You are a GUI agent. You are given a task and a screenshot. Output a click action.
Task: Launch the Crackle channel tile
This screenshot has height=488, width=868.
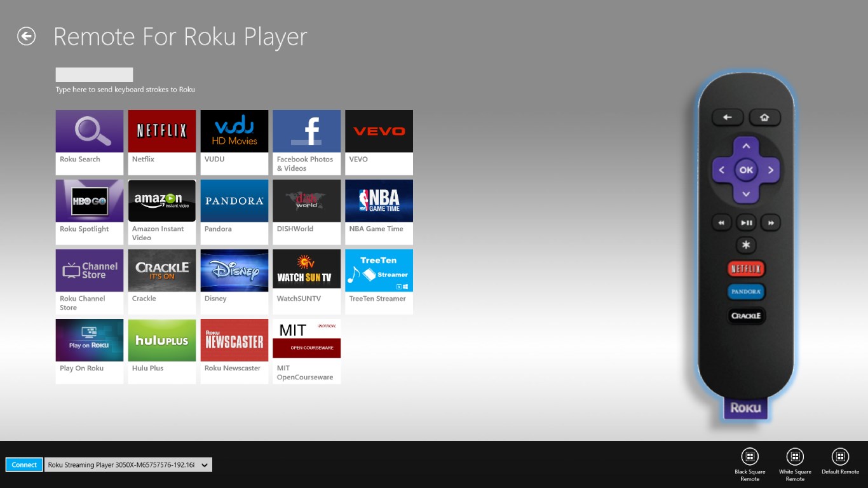click(162, 281)
